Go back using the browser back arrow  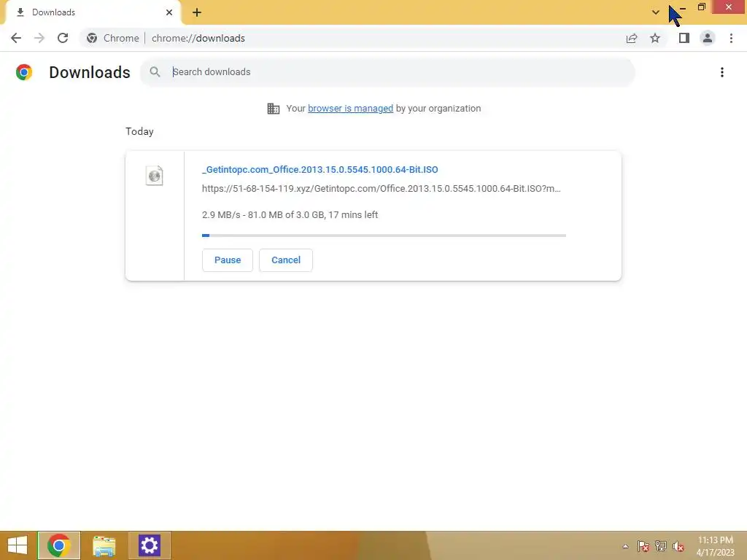tap(16, 38)
